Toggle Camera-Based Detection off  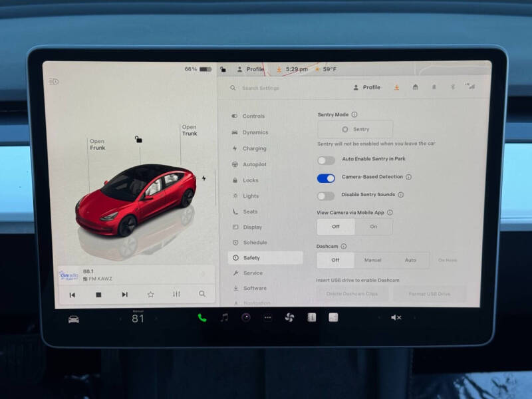325,178
